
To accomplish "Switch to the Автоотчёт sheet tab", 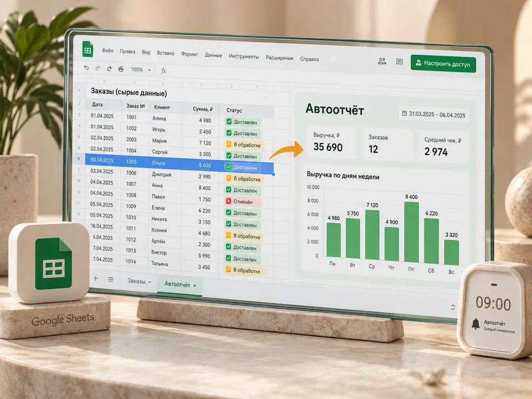I will pyautogui.click(x=180, y=285).
